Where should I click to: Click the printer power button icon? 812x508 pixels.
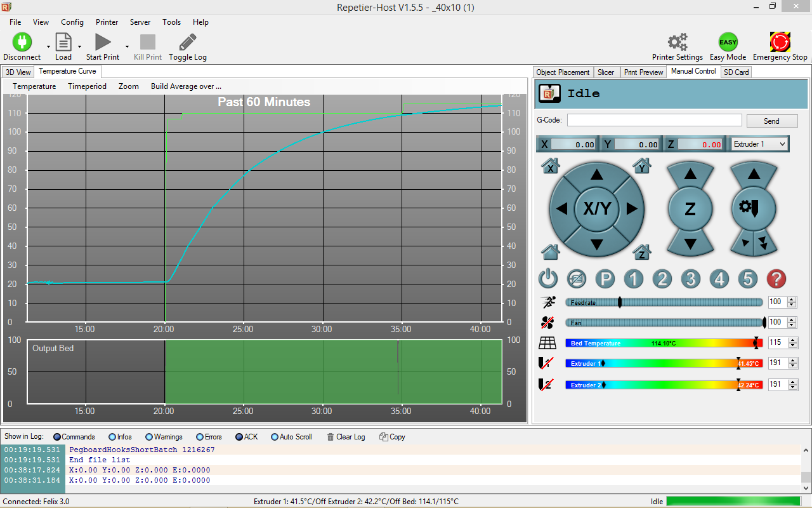(x=548, y=278)
